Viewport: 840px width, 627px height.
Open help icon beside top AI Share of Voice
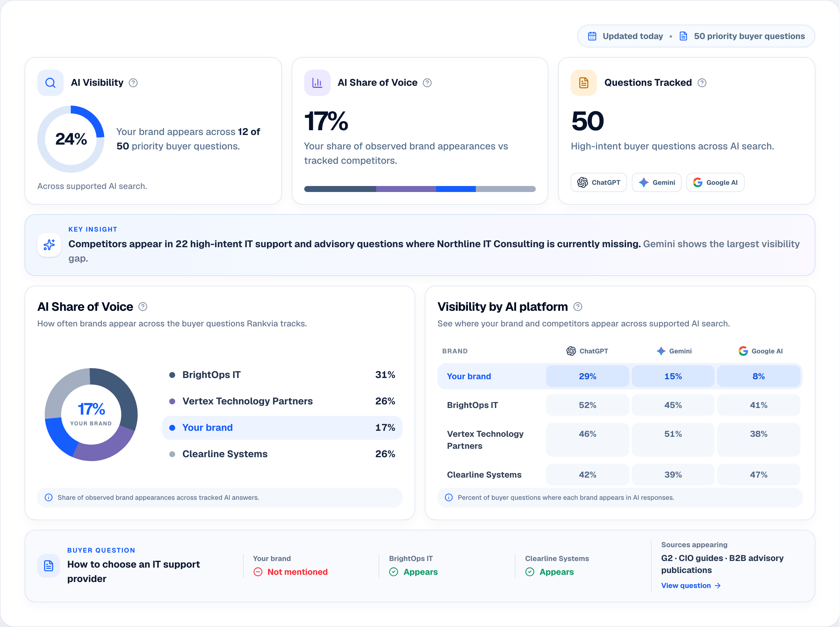point(427,83)
